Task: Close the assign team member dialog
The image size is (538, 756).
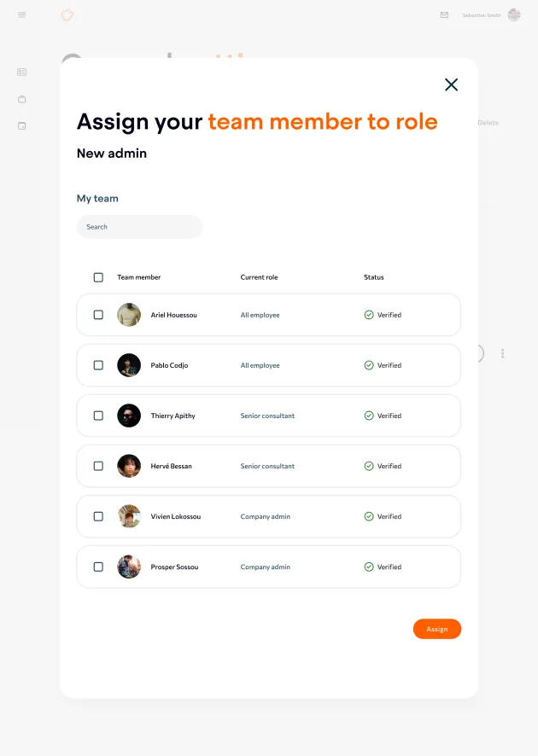Action: (x=451, y=84)
